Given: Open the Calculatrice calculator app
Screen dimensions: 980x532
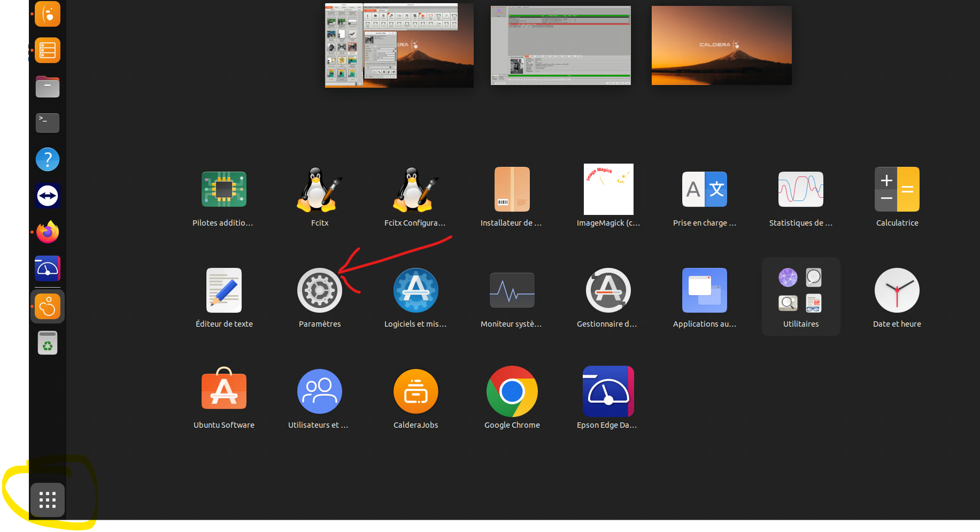Looking at the screenshot, I should click(897, 189).
